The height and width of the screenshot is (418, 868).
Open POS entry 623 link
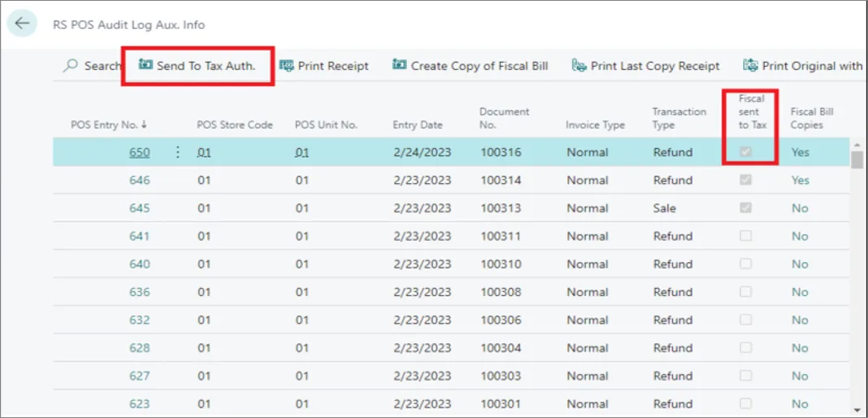pos(140,403)
